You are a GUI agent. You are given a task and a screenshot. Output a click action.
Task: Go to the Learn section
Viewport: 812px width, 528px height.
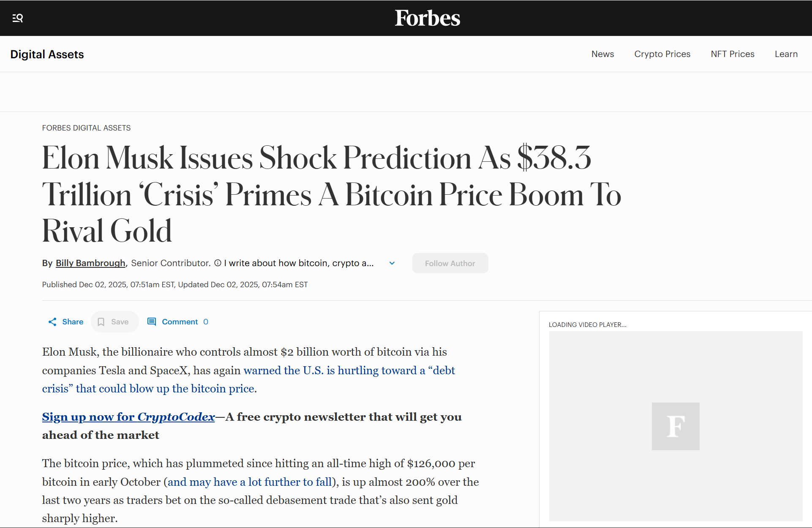pos(786,54)
